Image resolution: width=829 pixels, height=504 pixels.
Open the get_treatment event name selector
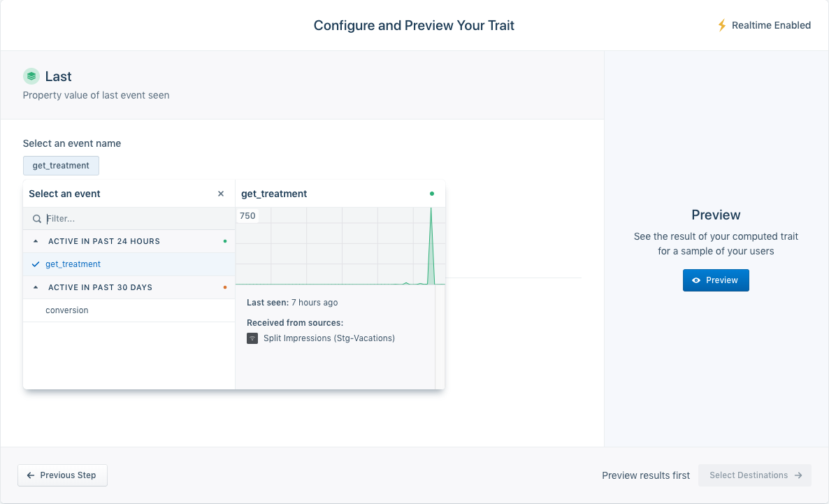(61, 166)
